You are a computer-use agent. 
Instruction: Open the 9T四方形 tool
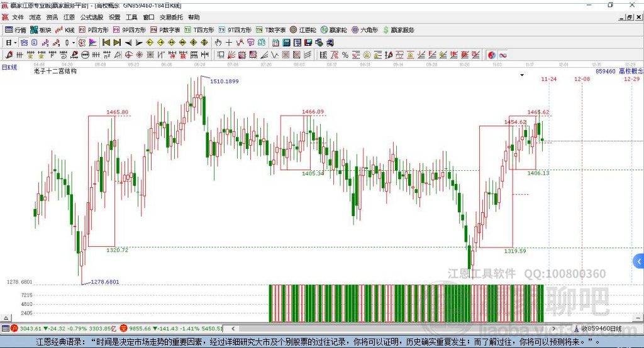tap(235, 30)
